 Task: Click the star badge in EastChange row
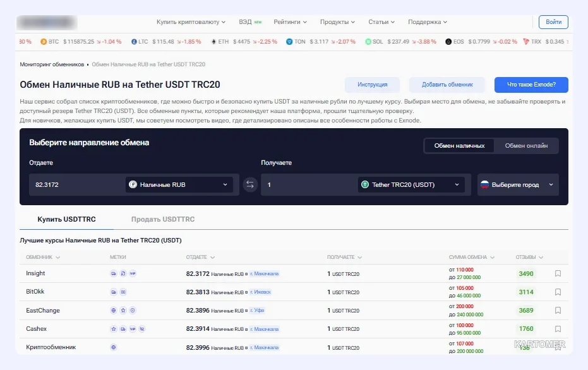click(x=123, y=311)
